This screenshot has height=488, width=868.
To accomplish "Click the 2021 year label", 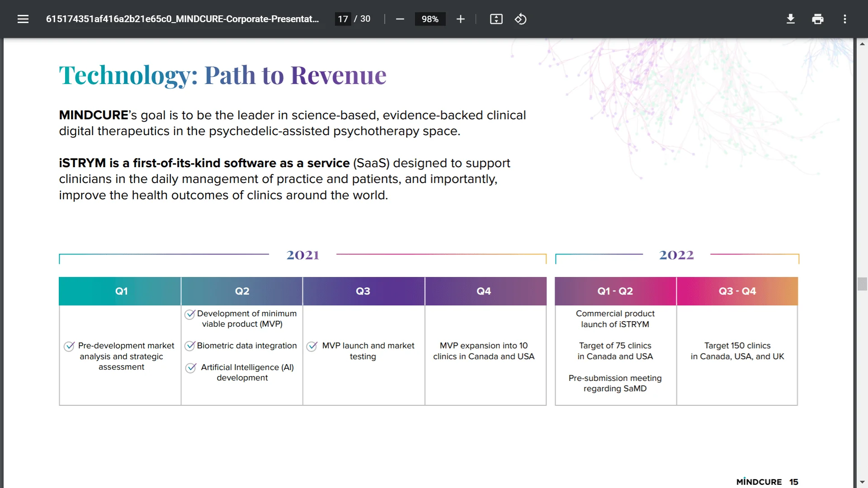I will (303, 255).
